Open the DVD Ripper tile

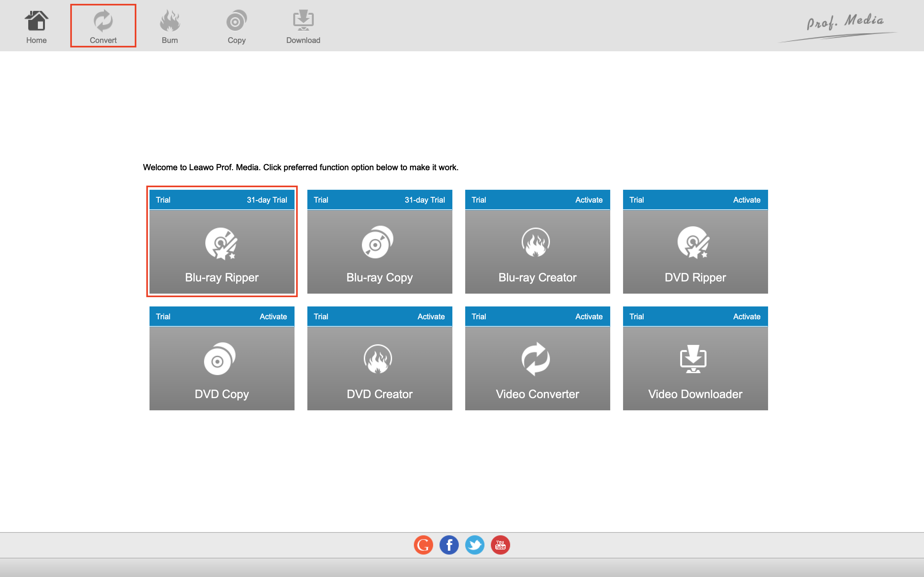[x=695, y=252]
